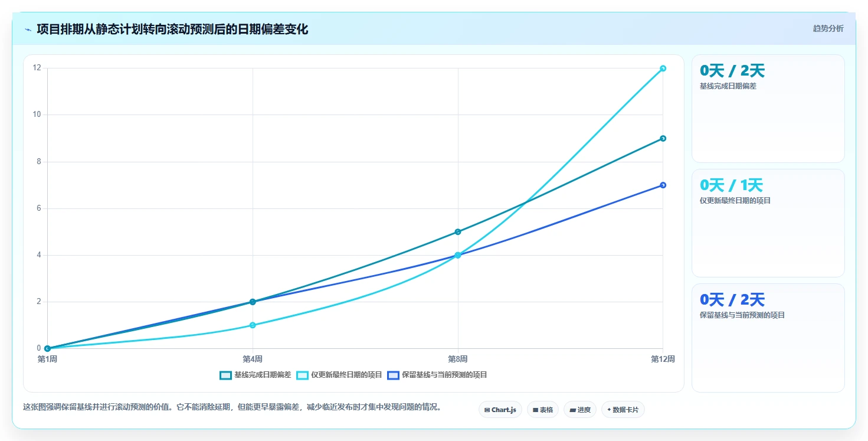Click the teal 基线完成日期偏差 legend swatch
This screenshot has width=868, height=441.
(x=225, y=375)
